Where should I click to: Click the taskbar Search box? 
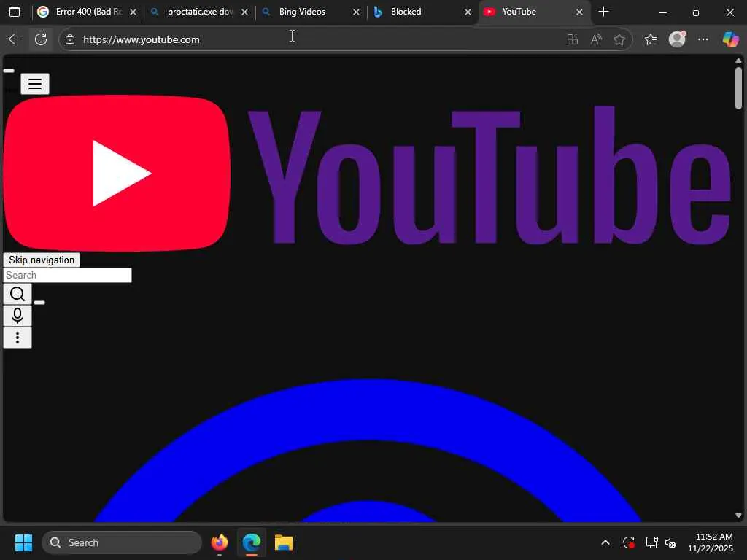coord(122,542)
